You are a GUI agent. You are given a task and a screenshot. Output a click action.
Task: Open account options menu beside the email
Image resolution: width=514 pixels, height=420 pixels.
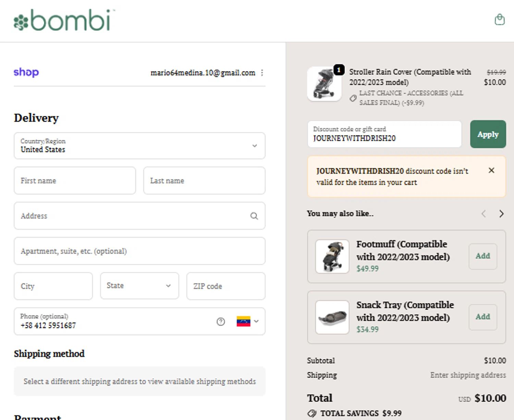point(262,73)
